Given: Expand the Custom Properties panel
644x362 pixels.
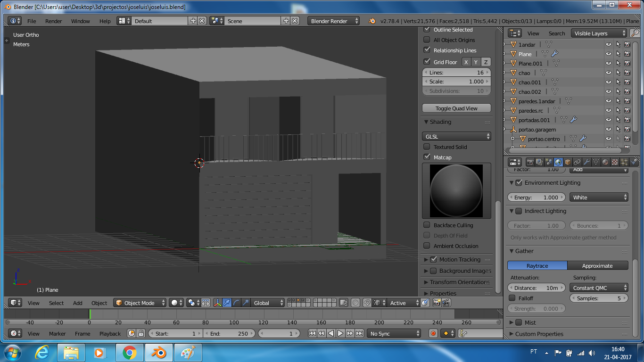Looking at the screenshot, I should click(539, 334).
